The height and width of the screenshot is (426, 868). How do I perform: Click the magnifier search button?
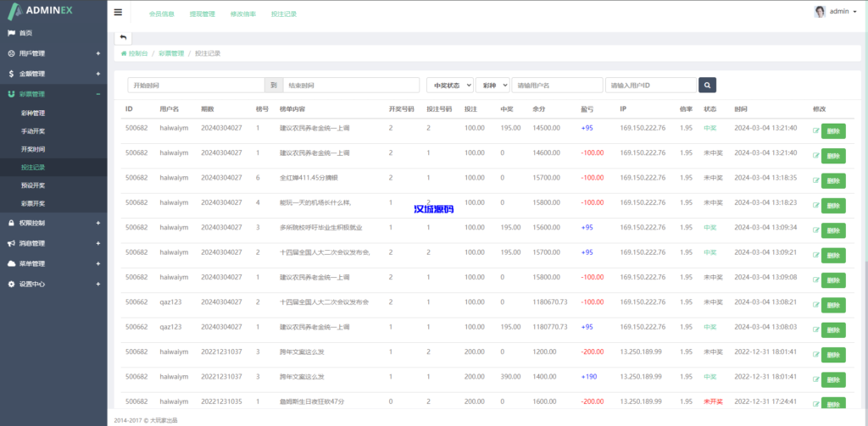[708, 86]
